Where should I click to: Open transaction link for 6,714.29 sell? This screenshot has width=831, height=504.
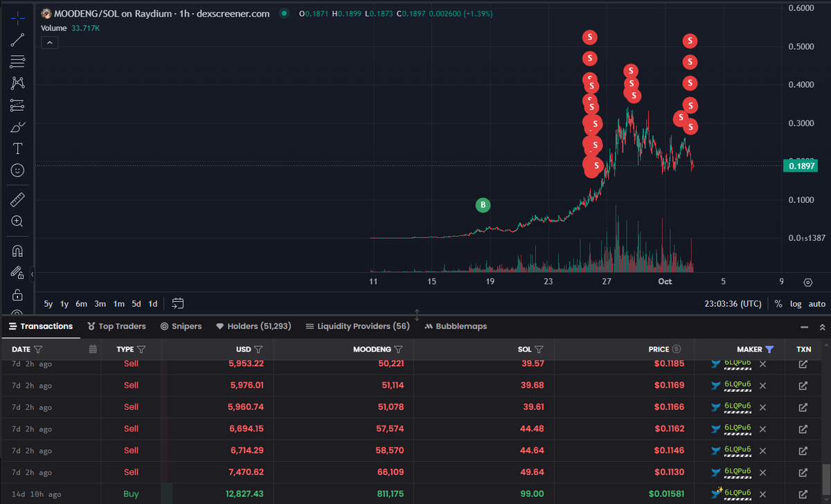[803, 451]
